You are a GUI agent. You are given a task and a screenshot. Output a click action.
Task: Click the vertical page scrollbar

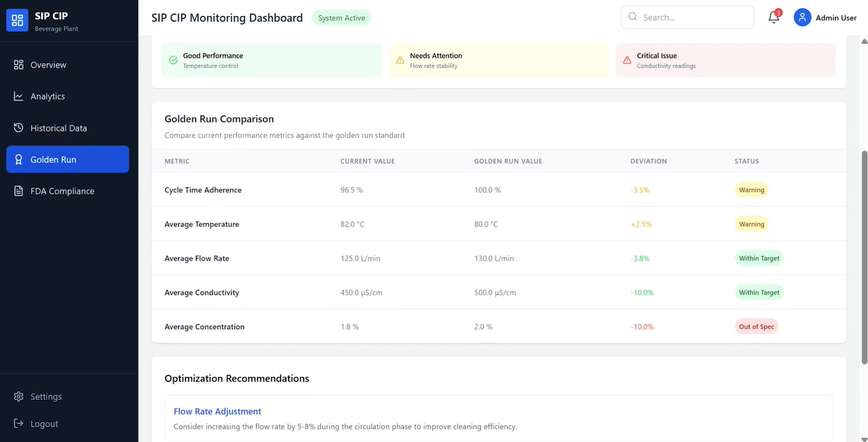[865, 255]
